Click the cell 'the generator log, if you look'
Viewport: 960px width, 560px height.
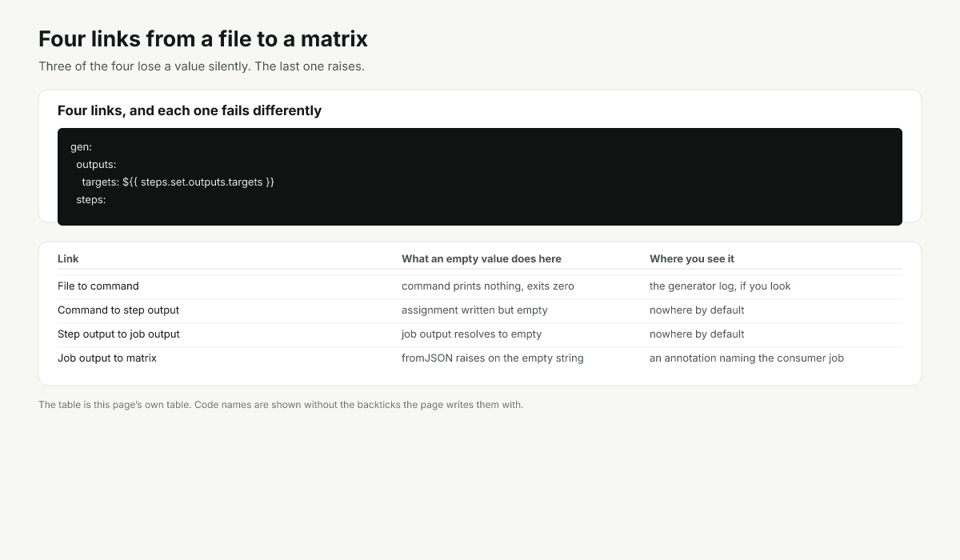point(720,286)
